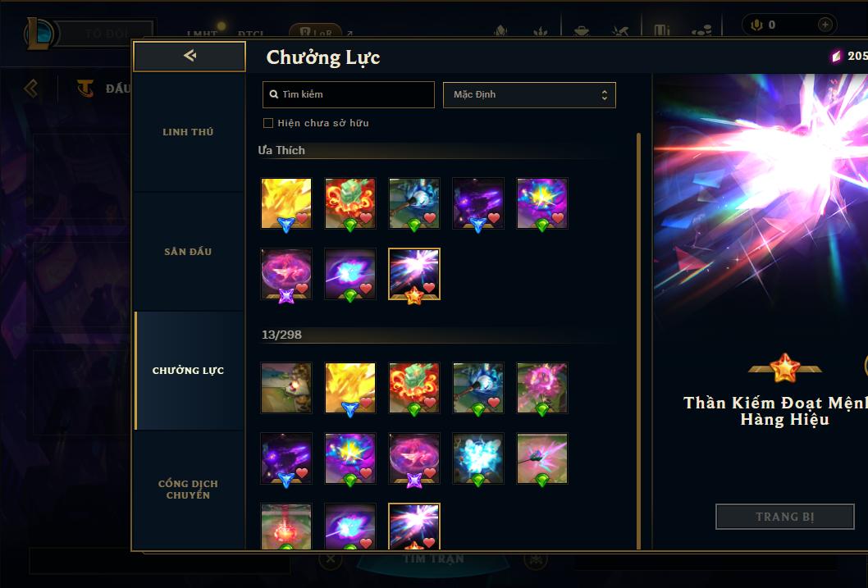The height and width of the screenshot is (588, 868).
Task: Click the League of Legends logo icon
Action: pos(40,33)
